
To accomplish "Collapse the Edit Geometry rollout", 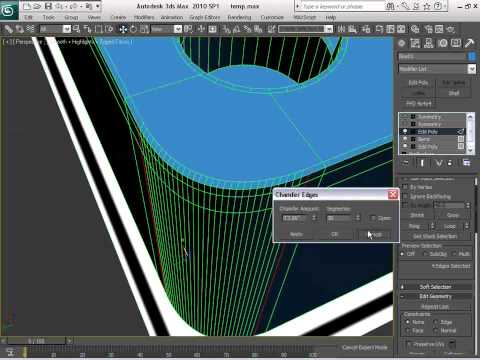I will pos(436,296).
